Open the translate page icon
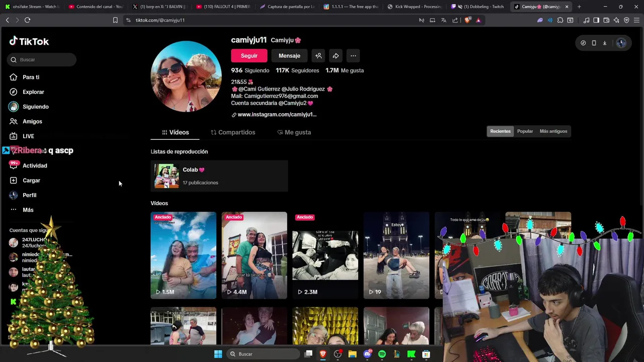Viewport: 644px width, 362px height. tap(443, 20)
